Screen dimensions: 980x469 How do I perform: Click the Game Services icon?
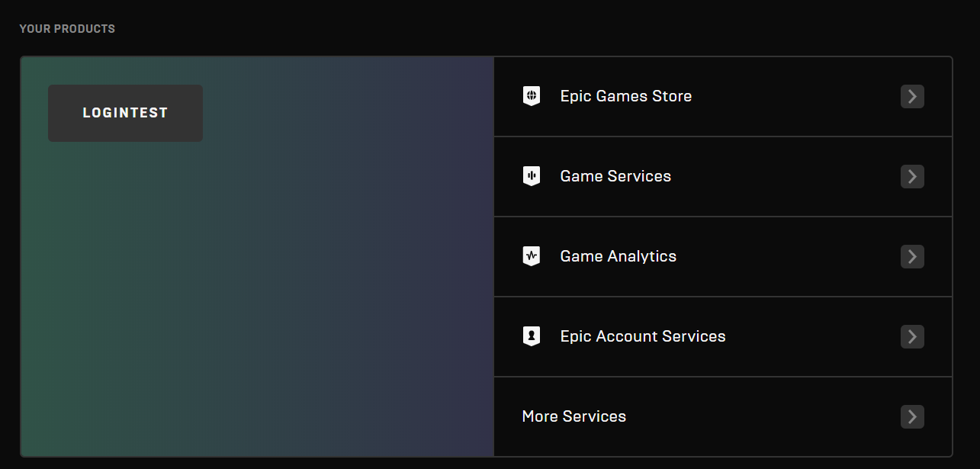pyautogui.click(x=532, y=176)
